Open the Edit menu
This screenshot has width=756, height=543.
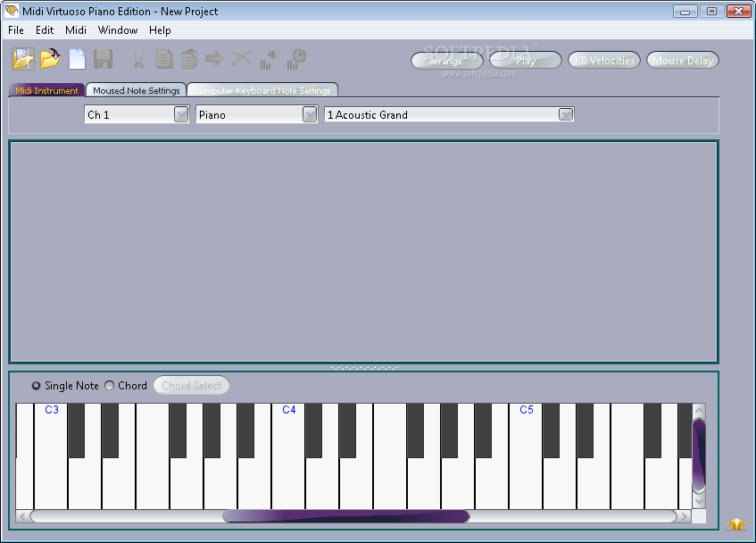tap(45, 30)
